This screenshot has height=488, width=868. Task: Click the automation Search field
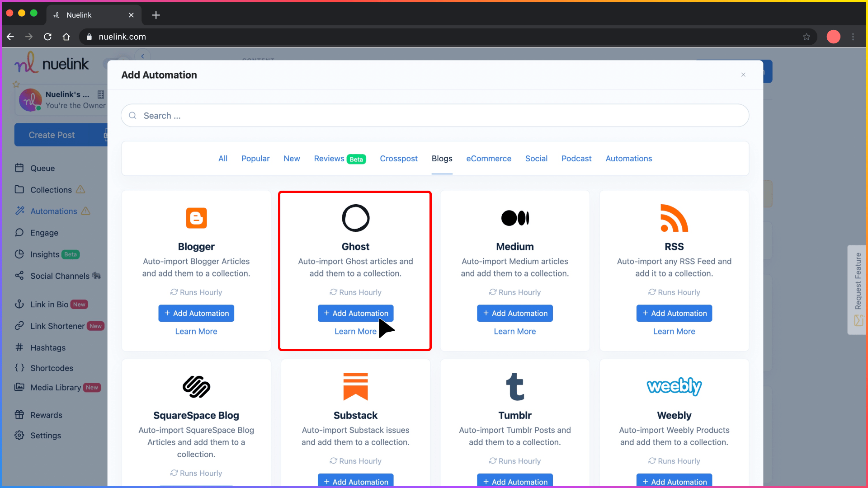coord(435,116)
